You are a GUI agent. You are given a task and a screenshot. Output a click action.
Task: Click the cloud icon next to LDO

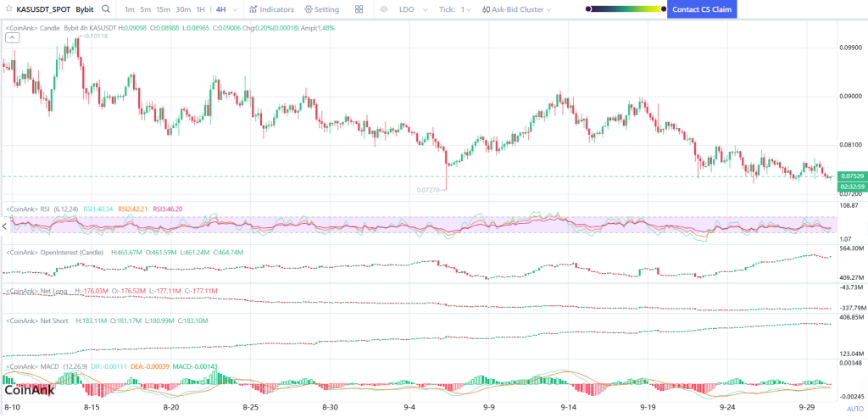click(x=385, y=9)
